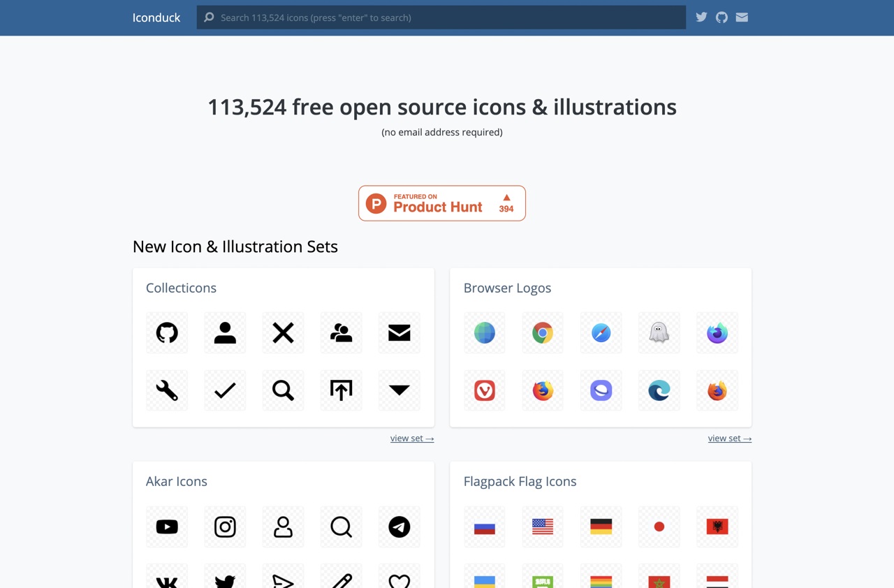Open the Instagram icon in Akar Icons
Screen dimensions: 894x588
(x=225, y=527)
